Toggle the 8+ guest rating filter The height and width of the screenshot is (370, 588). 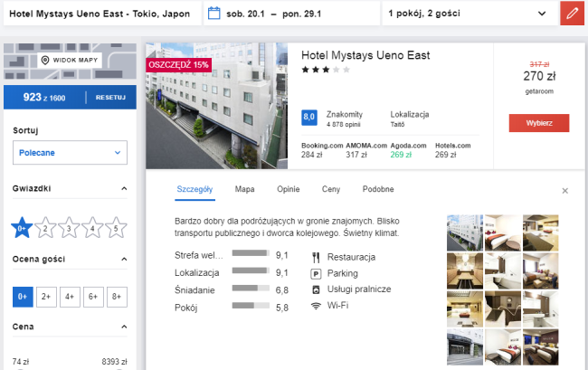pyautogui.click(x=117, y=297)
